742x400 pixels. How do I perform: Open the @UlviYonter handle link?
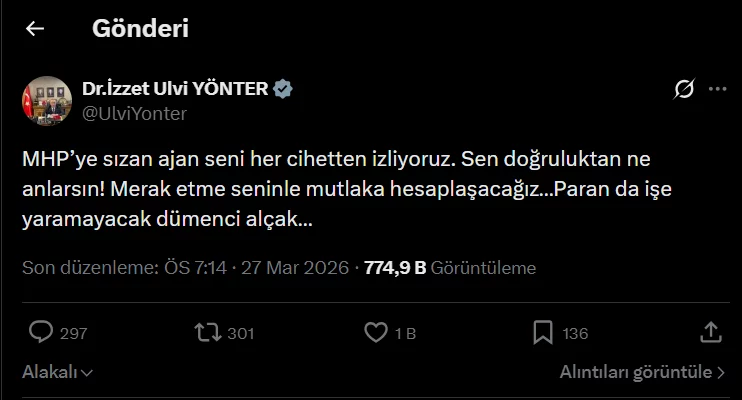133,113
